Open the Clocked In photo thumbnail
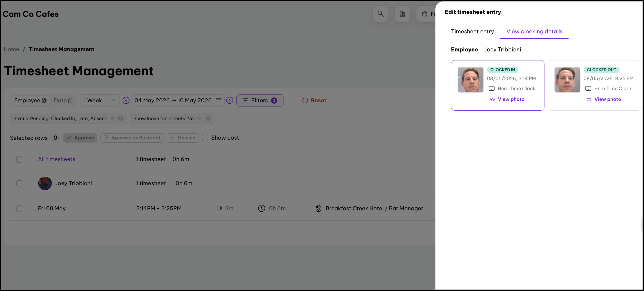Image resolution: width=644 pixels, height=291 pixels. pos(470,80)
